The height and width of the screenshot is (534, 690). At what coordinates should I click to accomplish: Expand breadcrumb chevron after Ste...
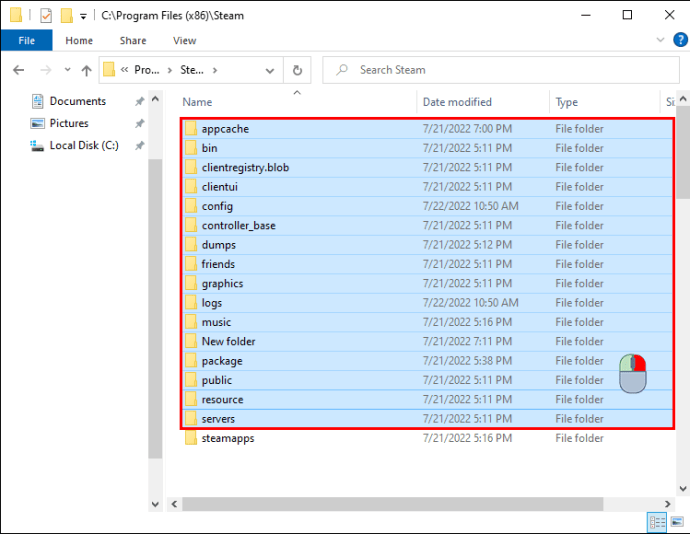pyautogui.click(x=215, y=70)
